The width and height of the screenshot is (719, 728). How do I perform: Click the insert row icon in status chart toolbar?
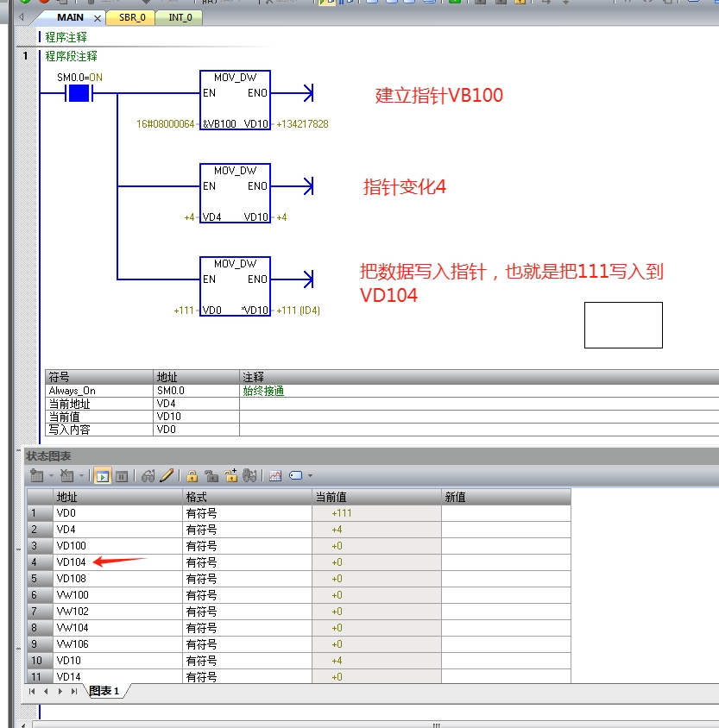36,475
